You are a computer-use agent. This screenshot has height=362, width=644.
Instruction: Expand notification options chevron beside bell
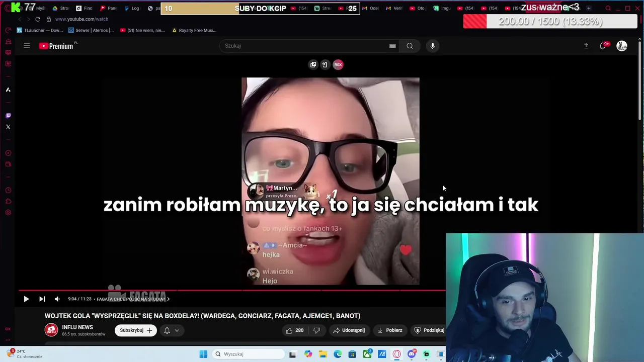pyautogui.click(x=177, y=330)
